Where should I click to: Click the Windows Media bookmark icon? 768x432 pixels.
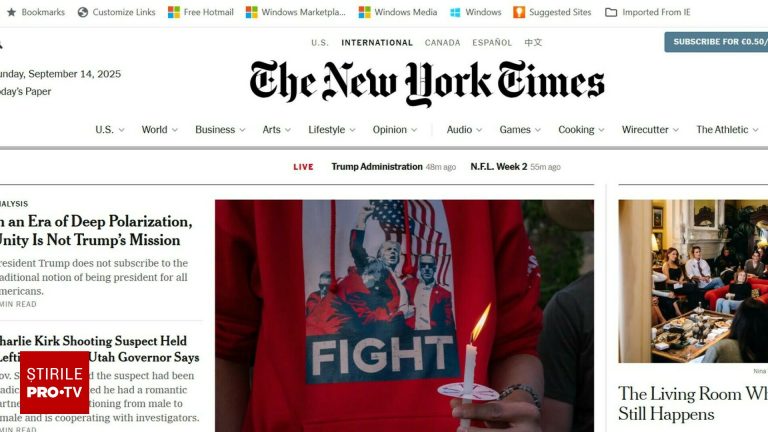coord(364,12)
